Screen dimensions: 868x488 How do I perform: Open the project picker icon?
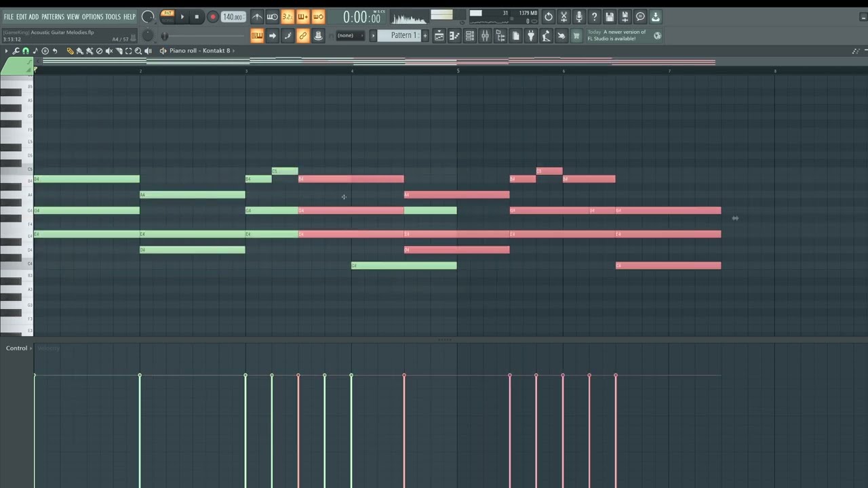tap(515, 36)
